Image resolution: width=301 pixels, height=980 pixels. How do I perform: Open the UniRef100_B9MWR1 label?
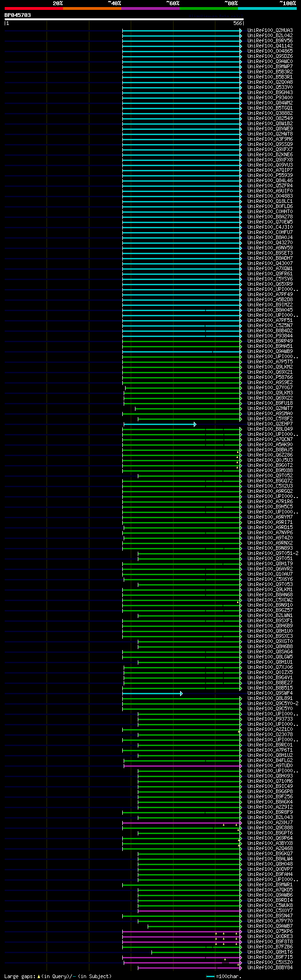click(x=270, y=884)
